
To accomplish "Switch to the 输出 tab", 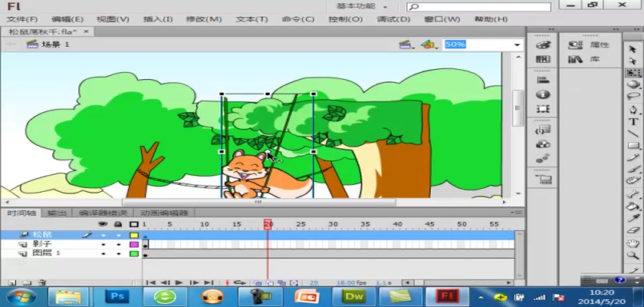I will pyautogui.click(x=57, y=213).
